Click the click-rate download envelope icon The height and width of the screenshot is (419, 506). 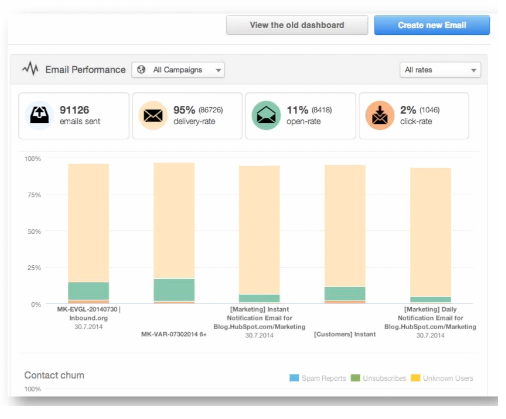point(380,115)
